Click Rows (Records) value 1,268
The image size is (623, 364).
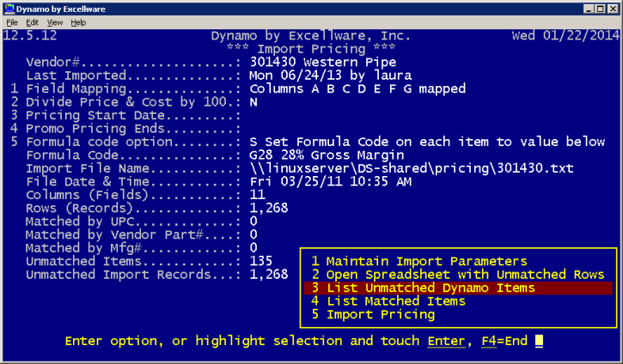tap(269, 208)
